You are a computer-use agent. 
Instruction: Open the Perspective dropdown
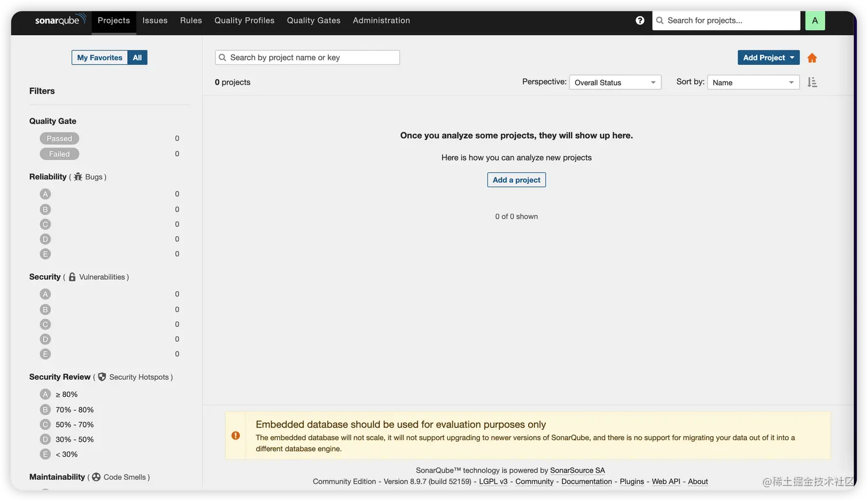(614, 82)
